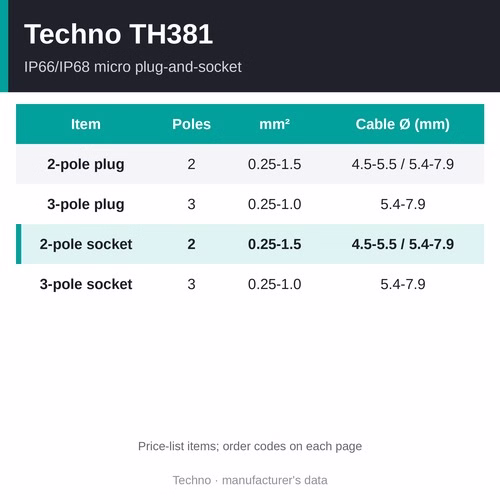500x500 pixels.
Task: Click the Techno manufacturer's data footer text
Action: tap(250, 480)
